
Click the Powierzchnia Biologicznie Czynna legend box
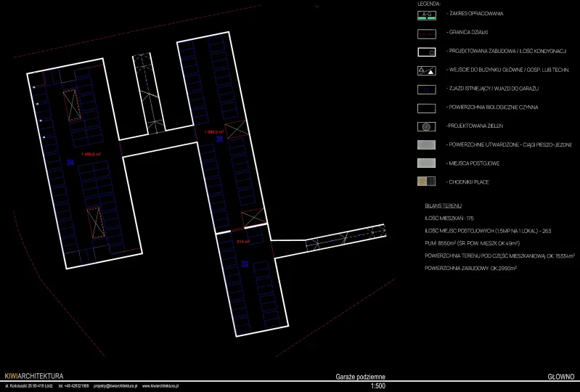[426, 107]
